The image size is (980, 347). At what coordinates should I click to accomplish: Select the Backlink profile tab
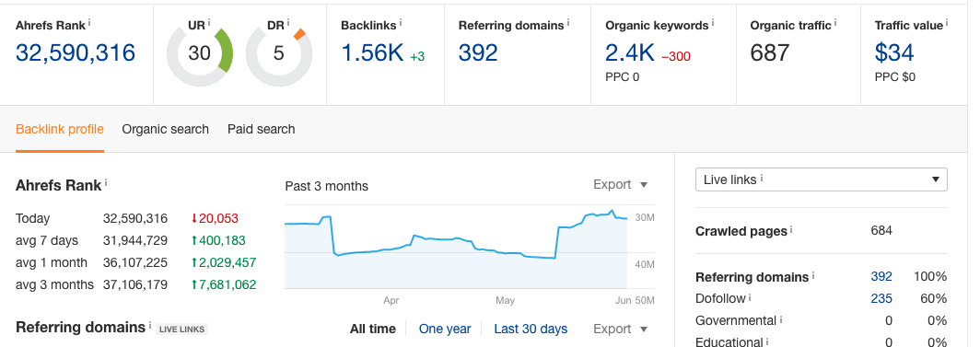click(59, 129)
